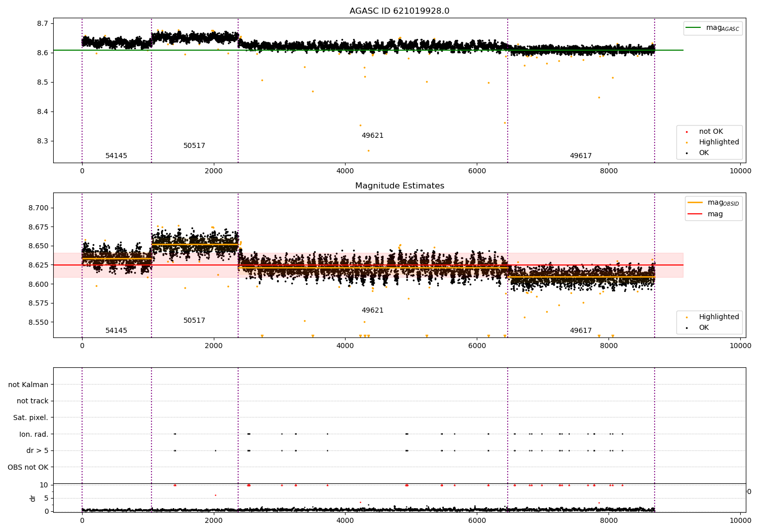Click "Highlighted" label in the top plot legend
Image resolution: width=760 pixels, height=532 pixels.
719,142
